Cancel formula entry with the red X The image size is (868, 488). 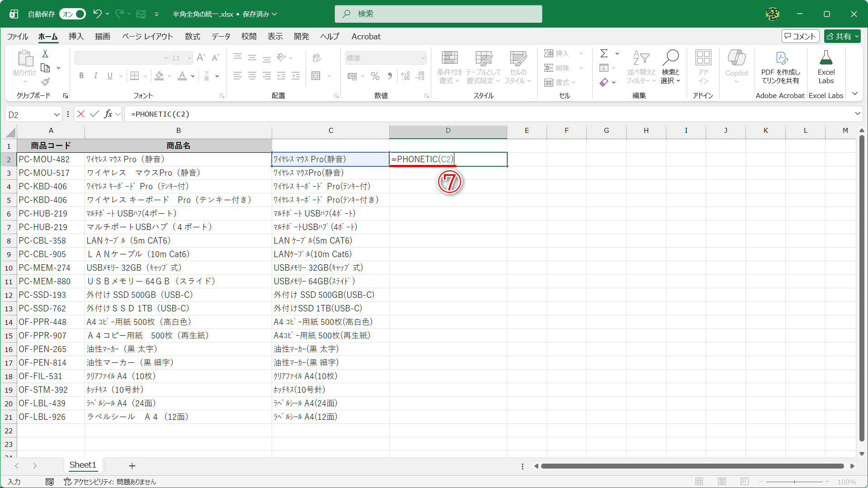(x=81, y=114)
